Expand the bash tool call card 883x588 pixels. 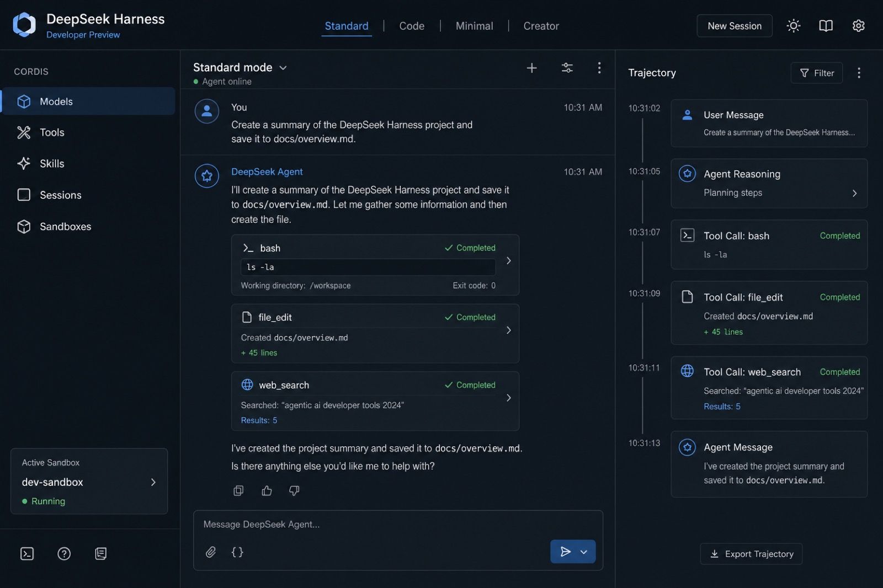(x=508, y=260)
